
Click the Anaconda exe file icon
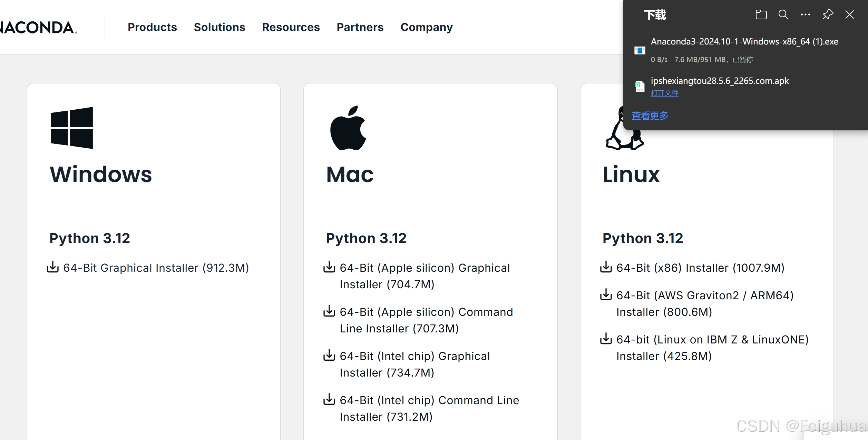(x=640, y=50)
